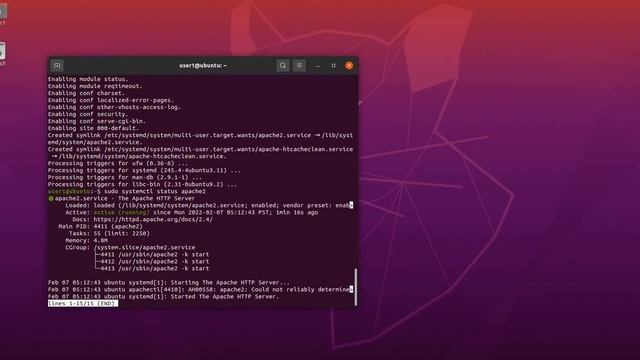Click 'Enabling conf charset.' line
Viewport: 640px width, 360px height.
[87, 93]
